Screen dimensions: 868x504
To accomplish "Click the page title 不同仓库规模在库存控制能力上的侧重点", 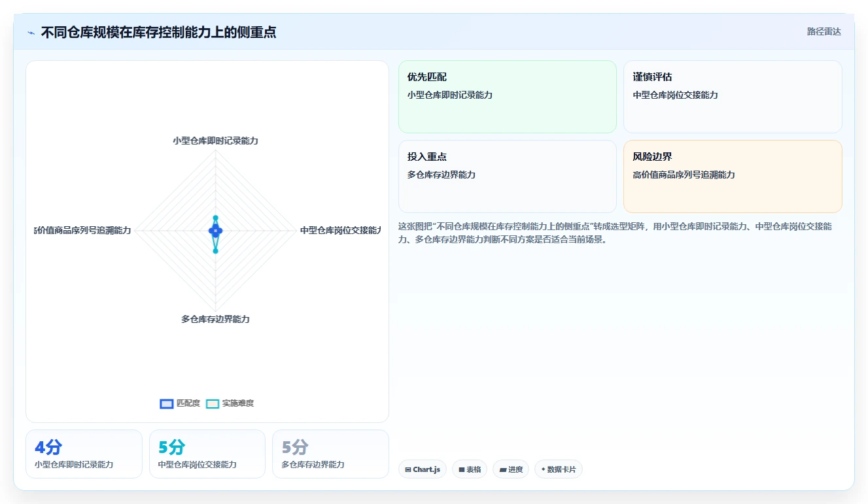I will tap(158, 32).
